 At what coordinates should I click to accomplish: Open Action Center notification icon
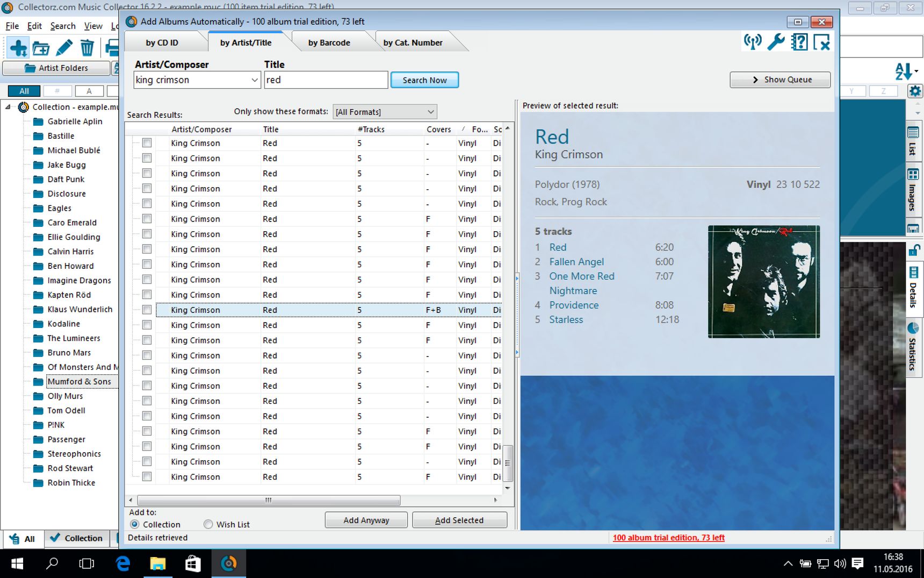857,563
